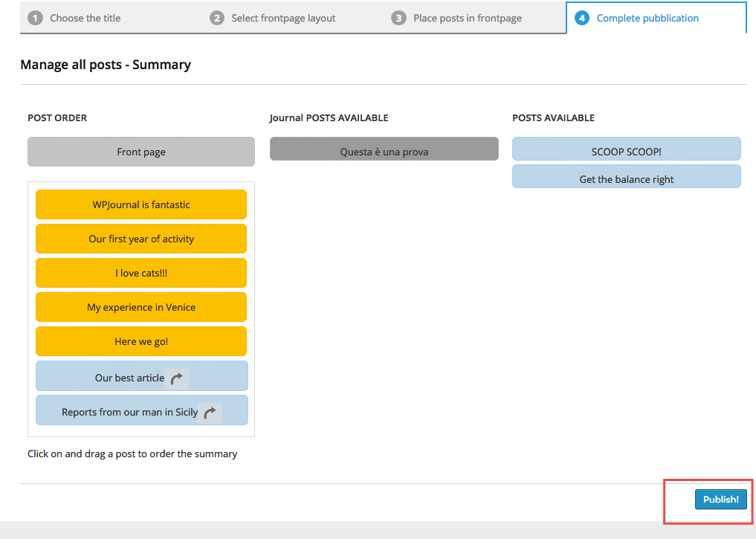
Task: Click the Front page block
Action: (141, 152)
